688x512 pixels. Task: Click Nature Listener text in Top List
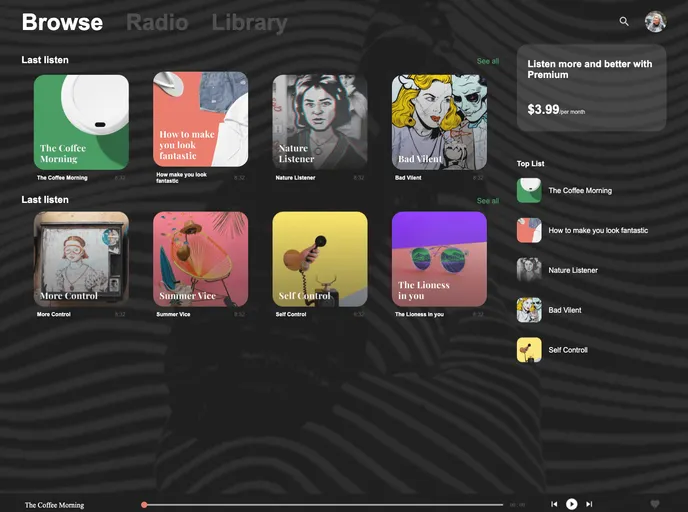tap(573, 270)
